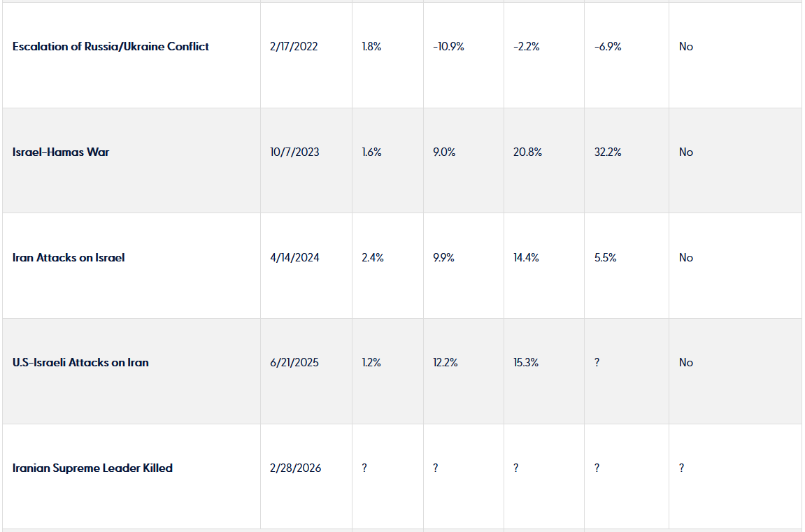Select the 20.8% value
The height and width of the screenshot is (532, 805).
coord(527,152)
